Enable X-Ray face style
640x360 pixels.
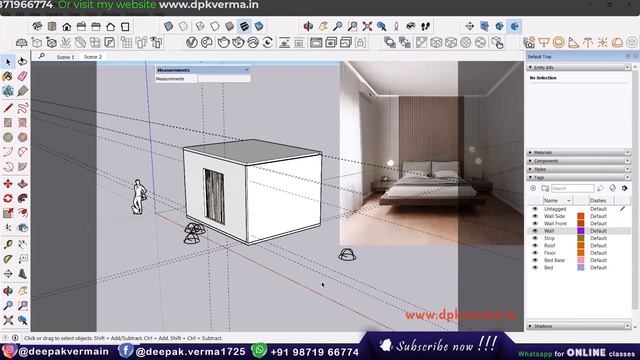coord(169,27)
